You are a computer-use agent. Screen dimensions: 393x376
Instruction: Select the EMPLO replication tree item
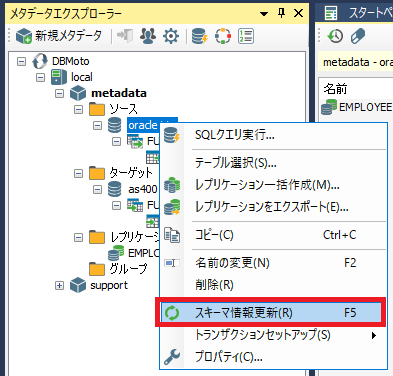[x=143, y=253]
